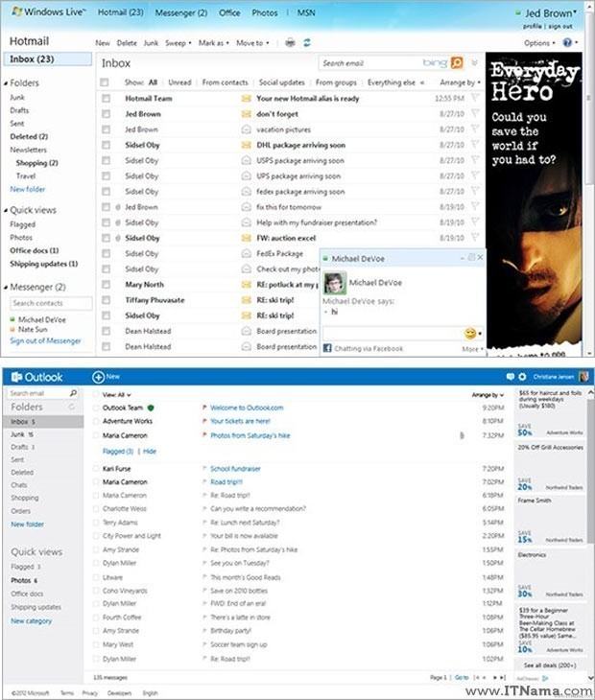The image size is (595, 700).
Task: Select the Unread filter in Show bar
Action: [179, 83]
